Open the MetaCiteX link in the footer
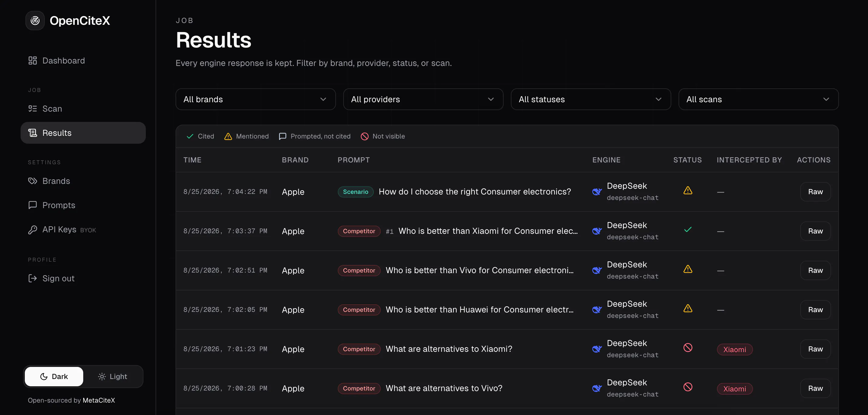The width and height of the screenshot is (868, 415). [x=99, y=400]
